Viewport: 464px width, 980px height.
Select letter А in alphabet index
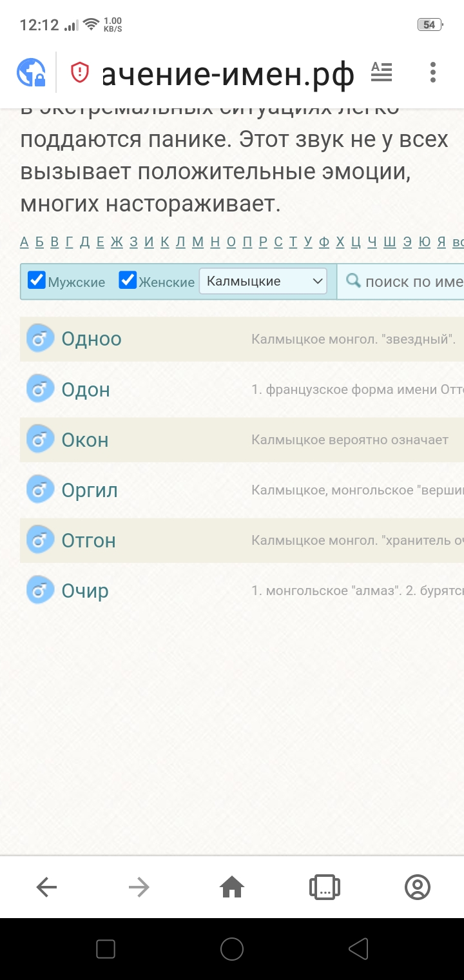24,242
